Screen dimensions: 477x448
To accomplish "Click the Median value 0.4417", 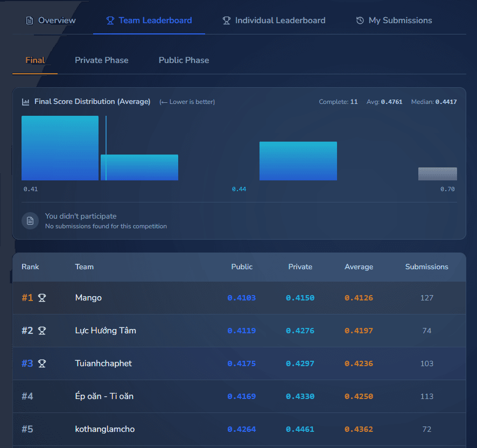I will (x=446, y=102).
